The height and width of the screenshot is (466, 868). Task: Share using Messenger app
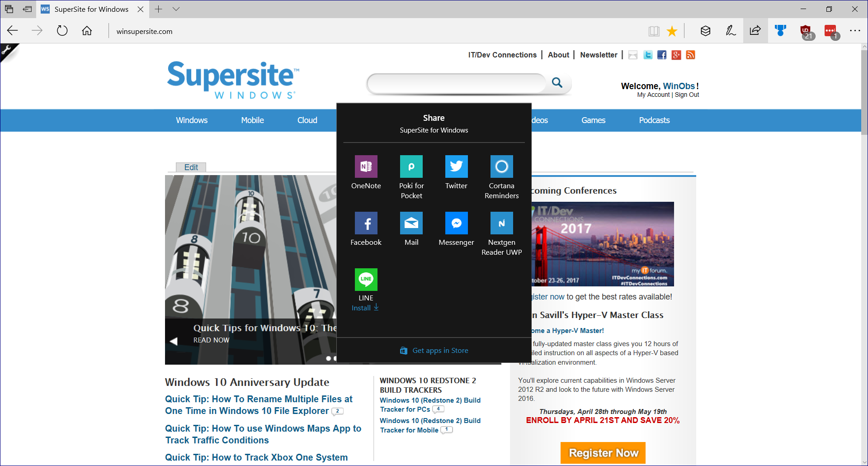coord(456,223)
